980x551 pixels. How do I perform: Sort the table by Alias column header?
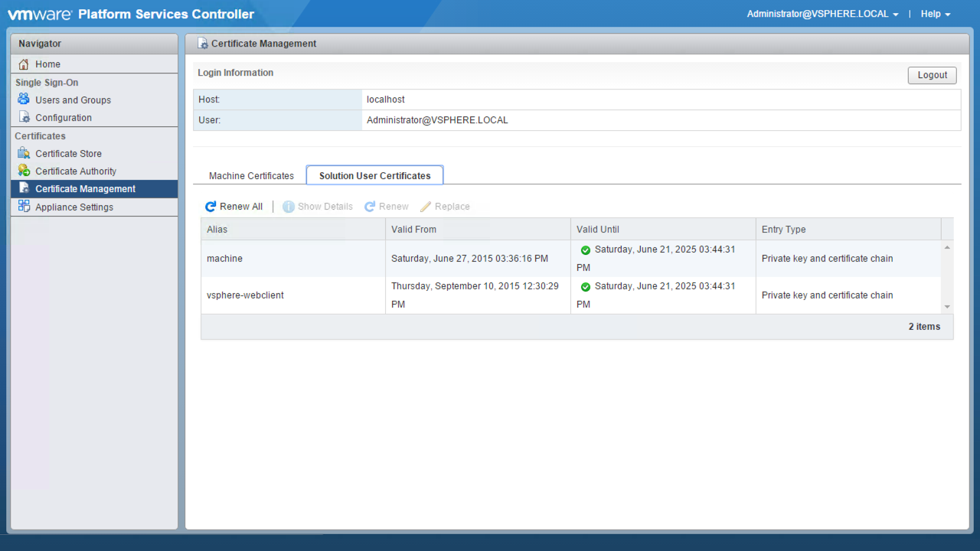pos(292,230)
